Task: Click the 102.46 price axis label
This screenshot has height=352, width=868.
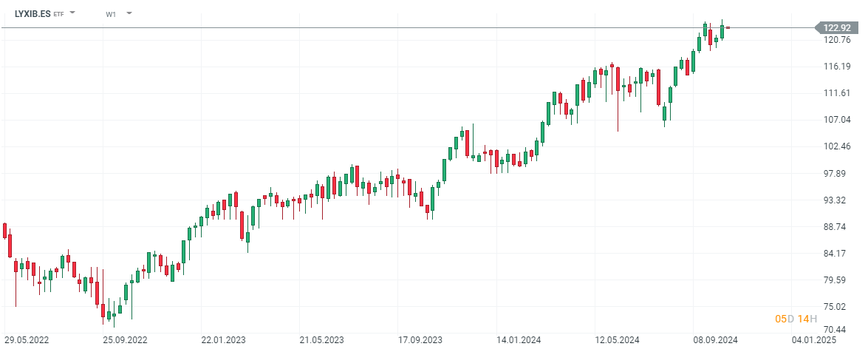Action: tap(837, 146)
